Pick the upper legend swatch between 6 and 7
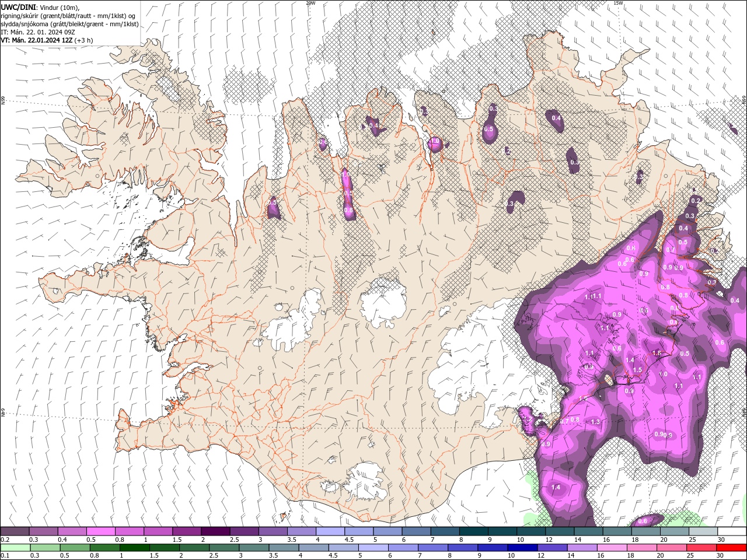Screen dimensions: 747x560 tap(416, 531)
